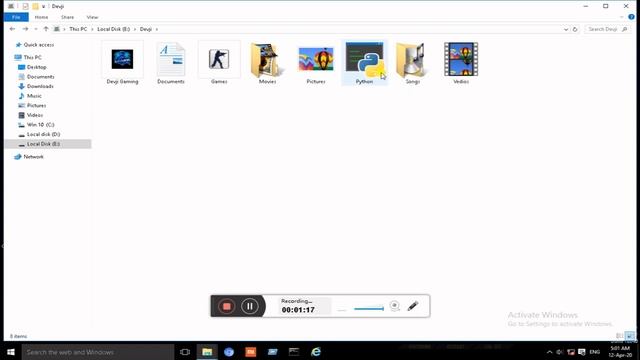Open the Vedios folder
This screenshot has width=640, height=360.
[461, 63]
